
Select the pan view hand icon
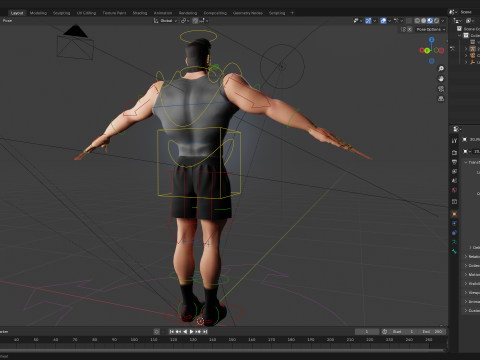pyautogui.click(x=441, y=79)
